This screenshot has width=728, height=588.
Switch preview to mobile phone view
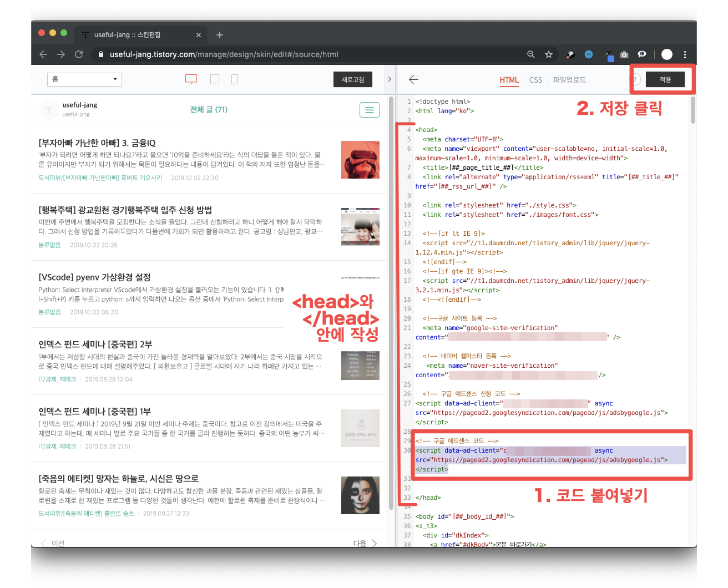click(x=235, y=79)
